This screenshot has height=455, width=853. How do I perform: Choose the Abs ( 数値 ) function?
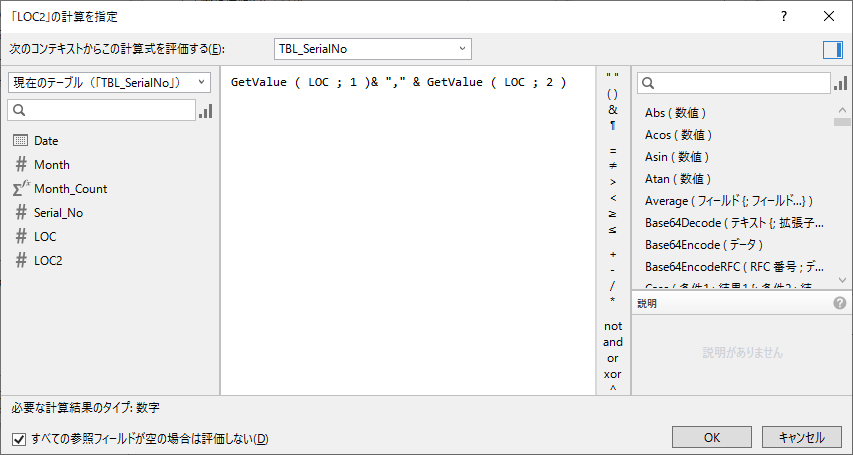[676, 113]
